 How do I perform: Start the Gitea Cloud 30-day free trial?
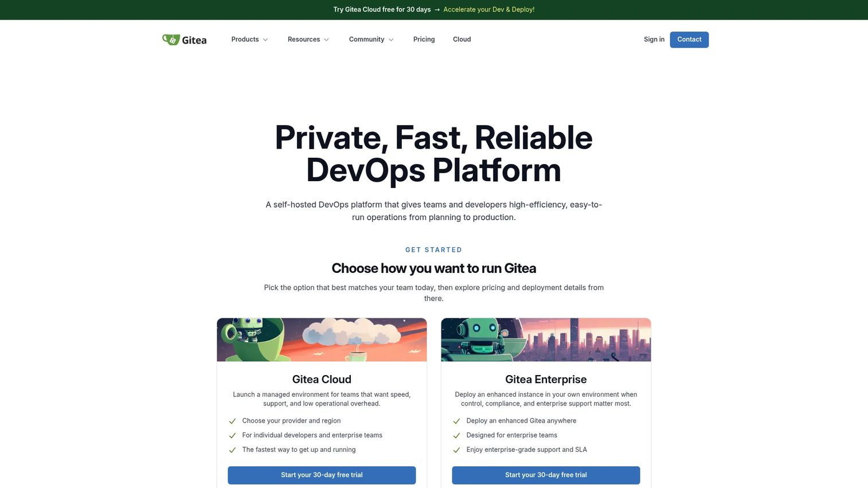click(x=322, y=475)
